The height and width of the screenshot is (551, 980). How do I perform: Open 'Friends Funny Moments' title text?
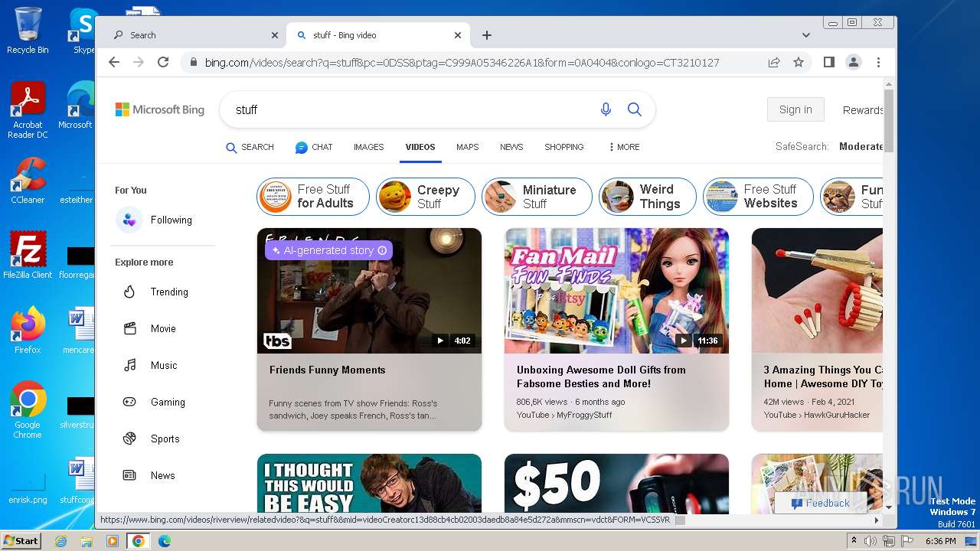[x=327, y=370]
